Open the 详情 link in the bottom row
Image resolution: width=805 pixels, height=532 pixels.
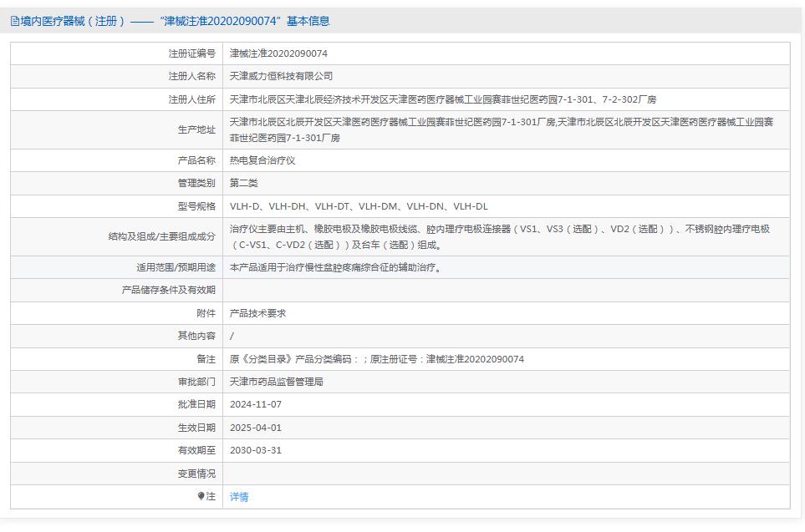point(238,496)
